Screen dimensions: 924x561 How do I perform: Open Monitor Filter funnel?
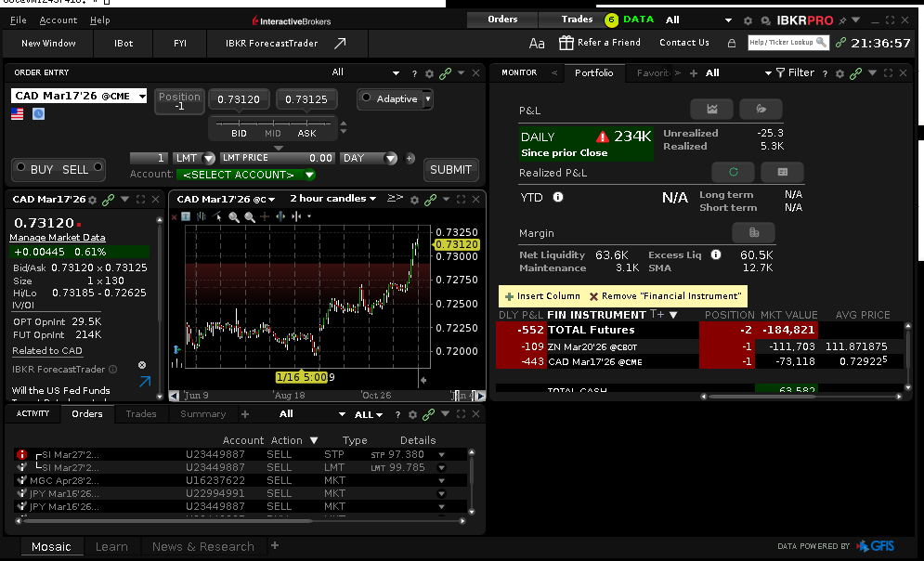pos(780,73)
